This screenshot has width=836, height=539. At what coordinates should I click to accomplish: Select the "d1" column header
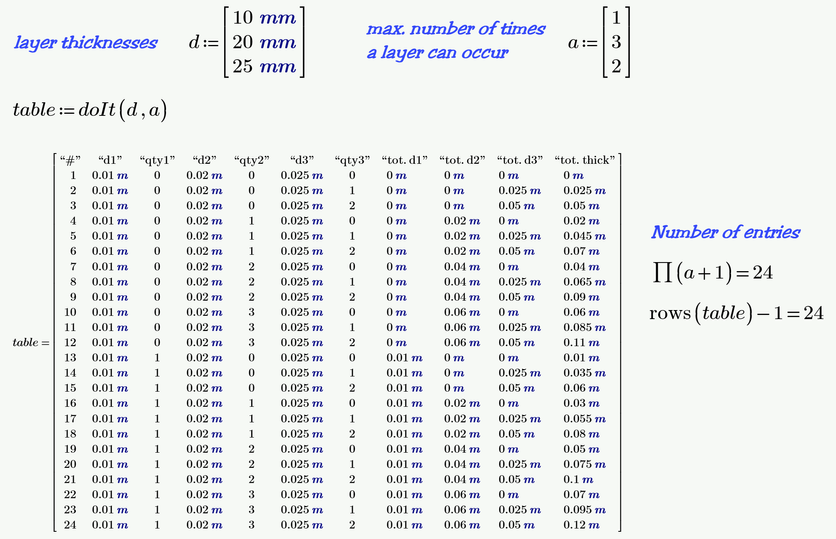110,160
